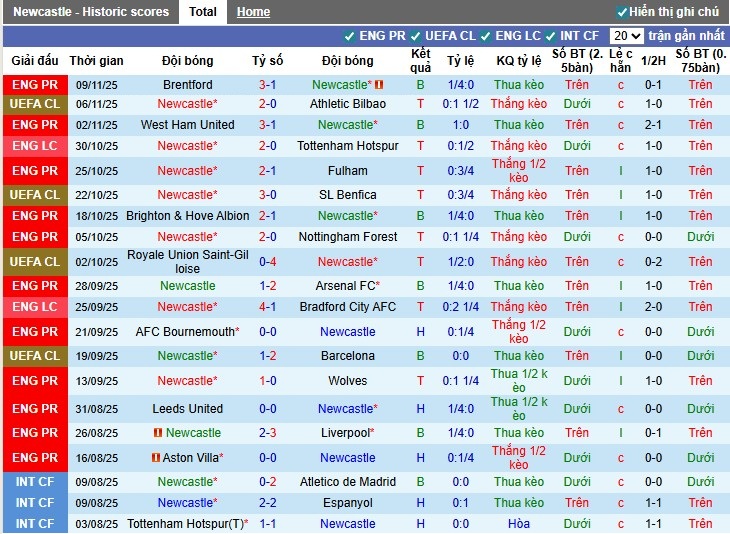
Task: Click INT CF badge in 03/08/25 row
Action: click(x=35, y=524)
